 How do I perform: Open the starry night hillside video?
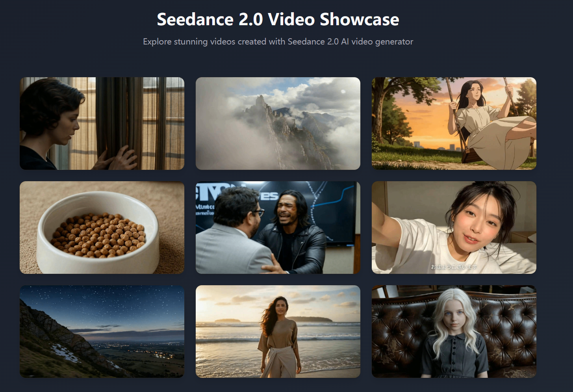point(102,331)
